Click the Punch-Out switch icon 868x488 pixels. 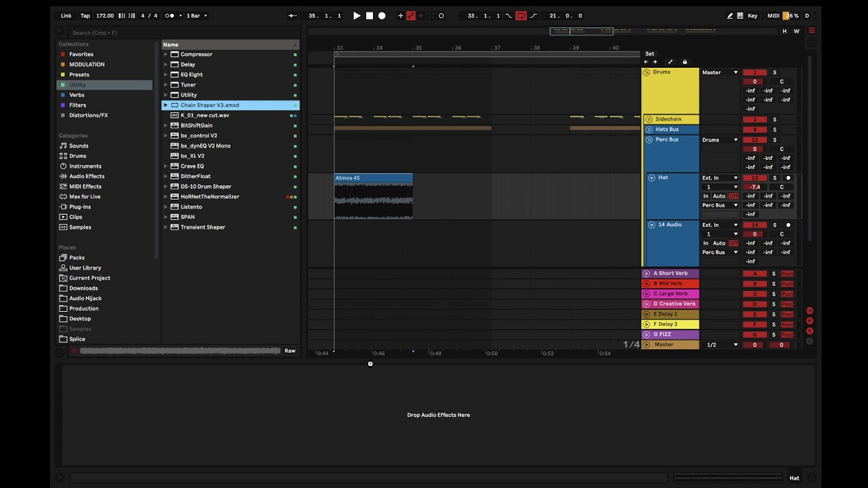pos(533,16)
